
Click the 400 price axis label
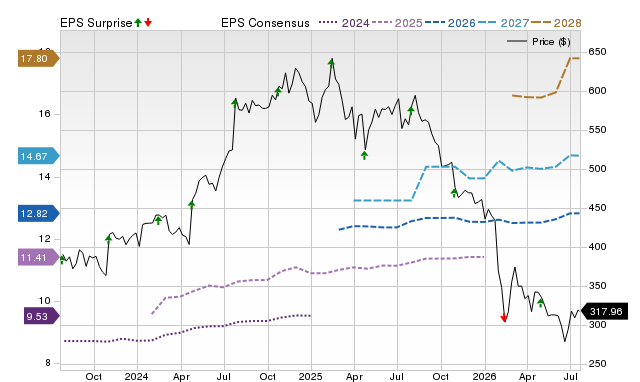click(597, 247)
